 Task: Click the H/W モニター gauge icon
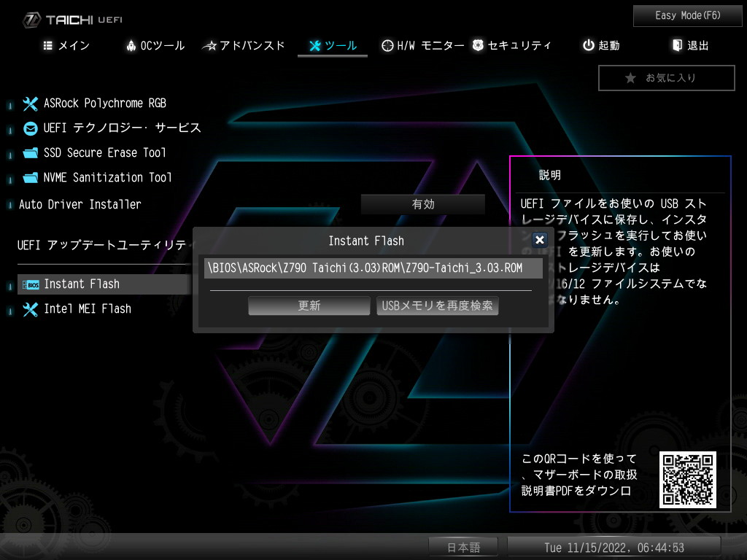pyautogui.click(x=387, y=45)
